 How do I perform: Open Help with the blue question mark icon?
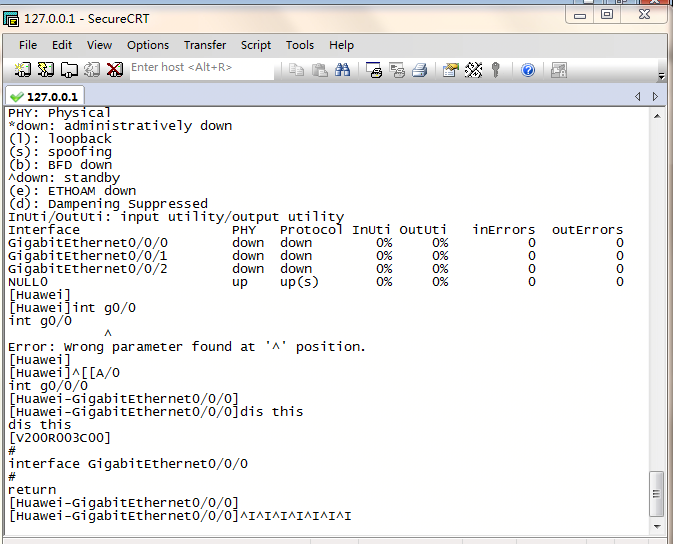[x=528, y=70]
